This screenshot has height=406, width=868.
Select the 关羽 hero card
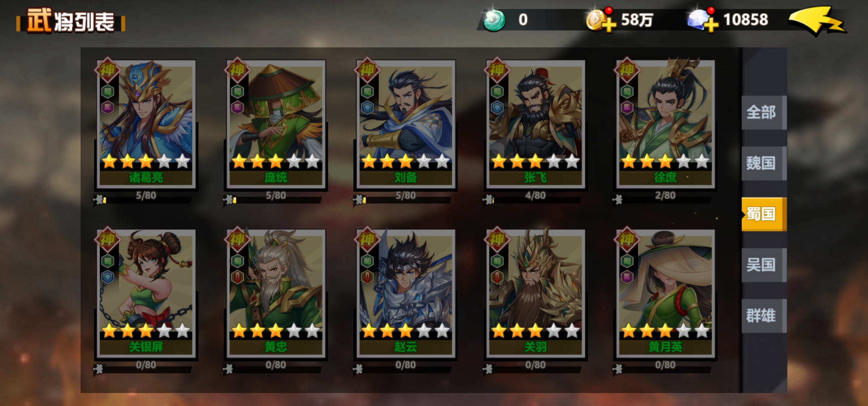(x=535, y=294)
